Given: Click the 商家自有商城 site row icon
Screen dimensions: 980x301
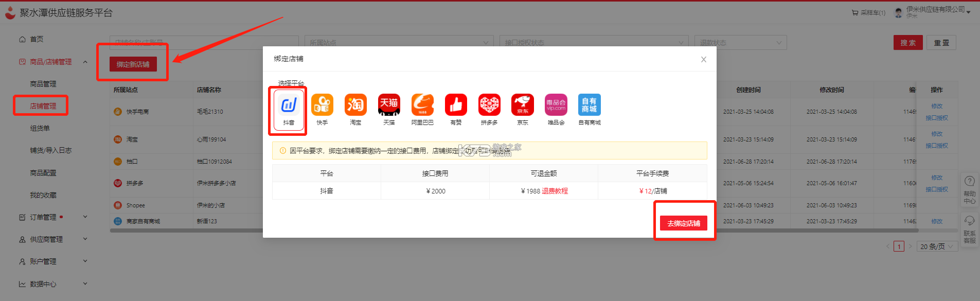Looking at the screenshot, I should [118, 221].
